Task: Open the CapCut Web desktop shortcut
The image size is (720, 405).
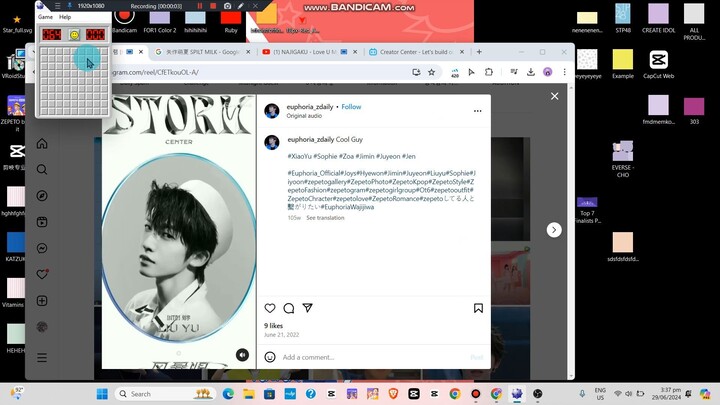Action: tap(658, 65)
